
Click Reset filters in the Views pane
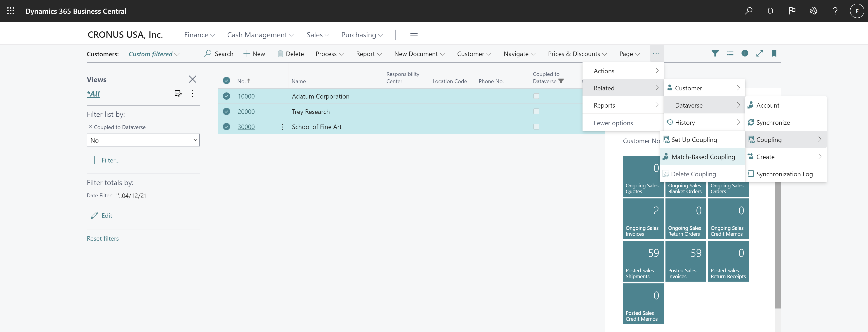[x=103, y=238]
